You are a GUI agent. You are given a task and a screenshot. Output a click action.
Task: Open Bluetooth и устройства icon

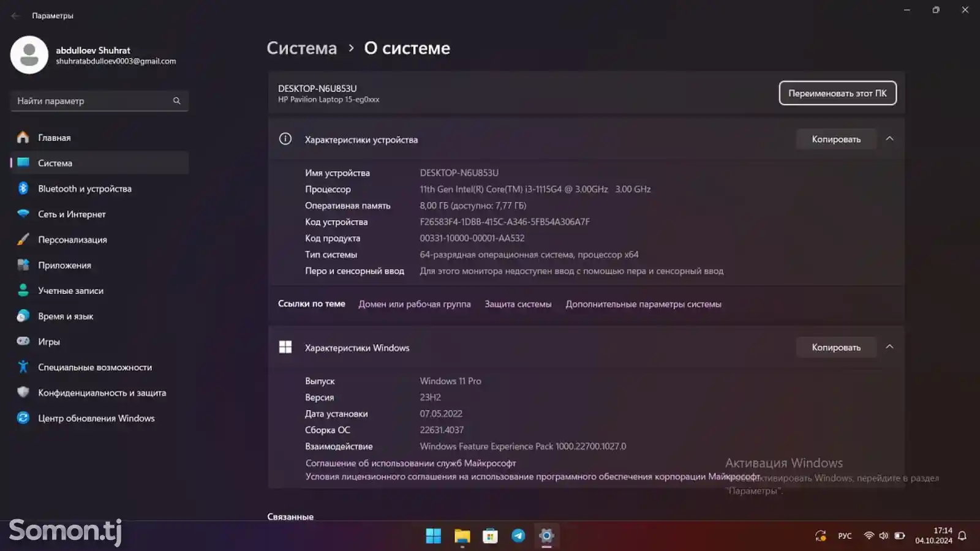(23, 189)
